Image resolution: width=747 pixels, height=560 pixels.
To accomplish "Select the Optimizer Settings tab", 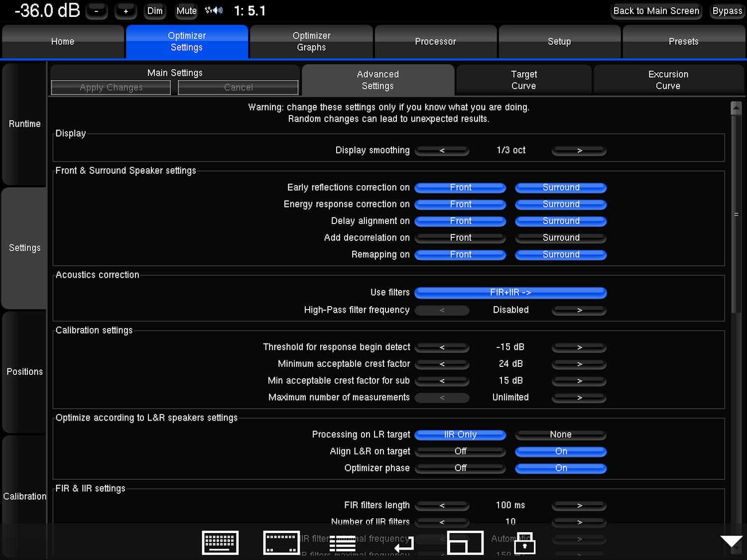I will click(187, 42).
